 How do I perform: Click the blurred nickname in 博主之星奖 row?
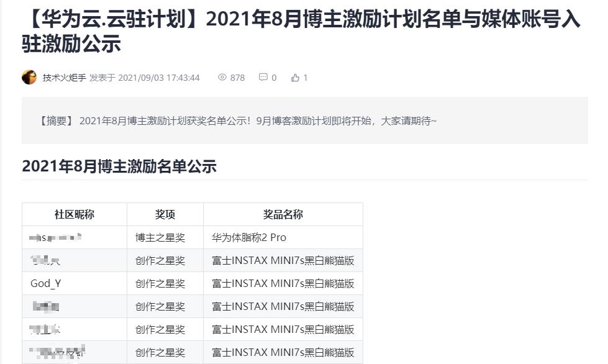pos(55,237)
